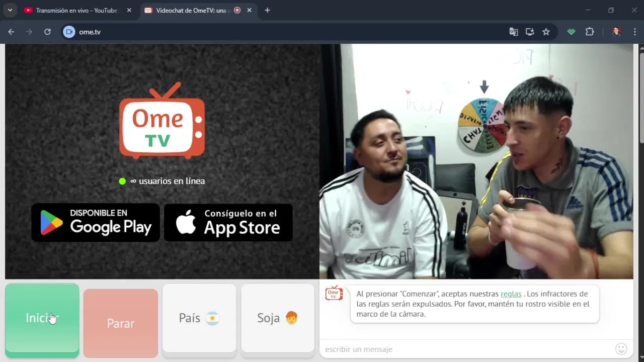This screenshot has height=362, width=644.
Task: Select the Videochat de OmeTV tab
Action: [191, 10]
